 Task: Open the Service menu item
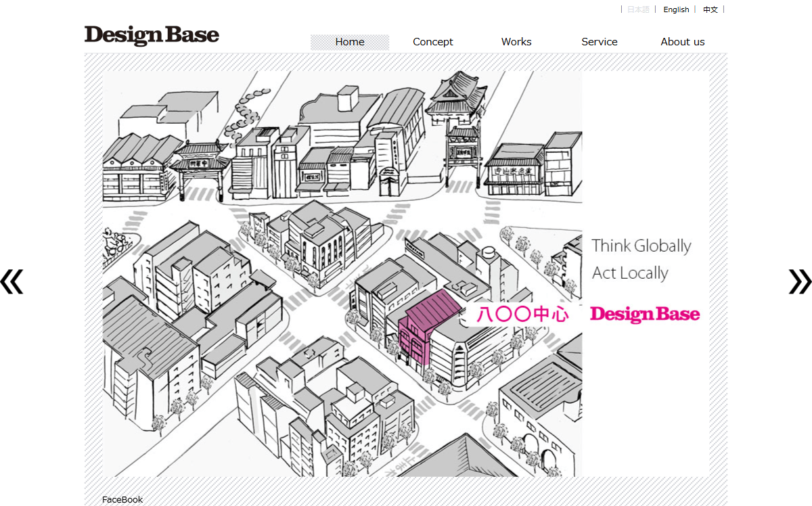pyautogui.click(x=600, y=42)
